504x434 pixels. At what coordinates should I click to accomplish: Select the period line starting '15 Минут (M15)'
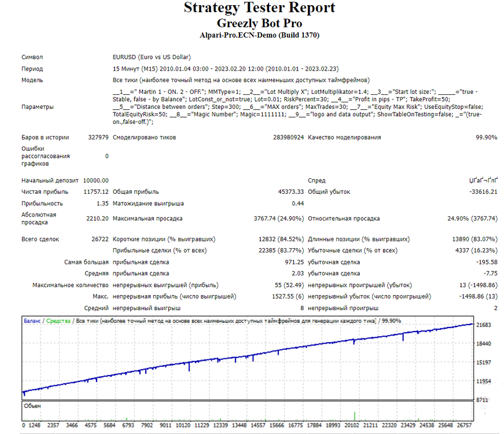point(226,69)
